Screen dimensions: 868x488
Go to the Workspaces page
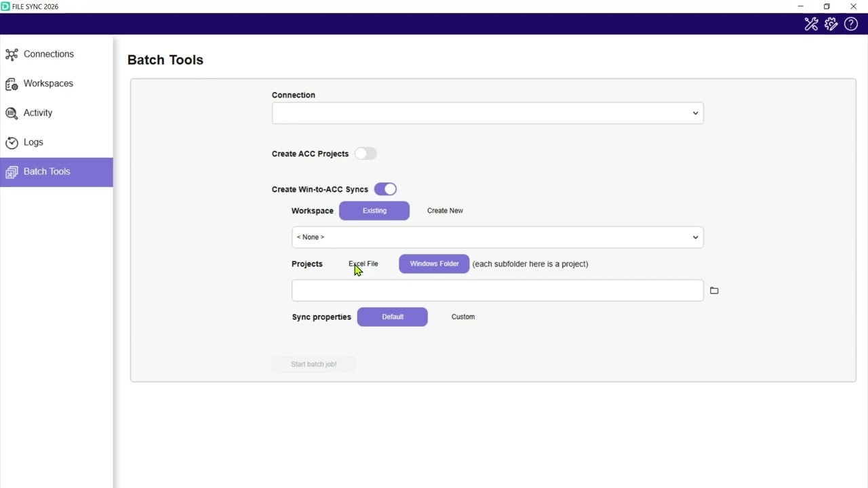pos(56,83)
